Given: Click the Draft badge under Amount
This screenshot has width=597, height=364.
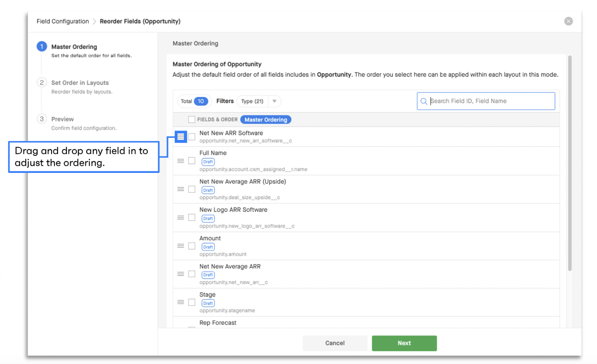Looking at the screenshot, I should (208, 247).
